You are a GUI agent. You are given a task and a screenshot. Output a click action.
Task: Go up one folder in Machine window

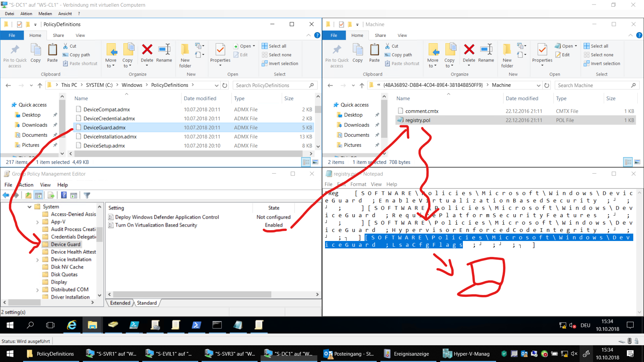[x=362, y=85]
